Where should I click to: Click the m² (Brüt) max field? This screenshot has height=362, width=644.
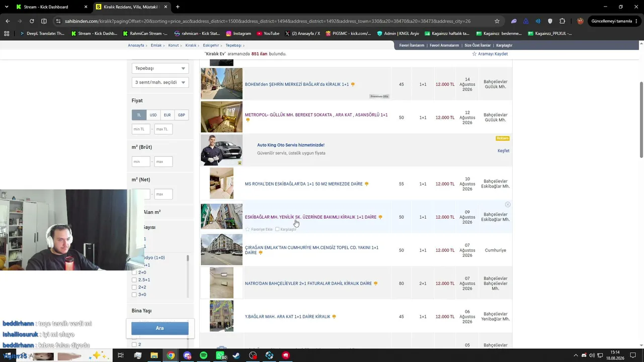coord(164,162)
